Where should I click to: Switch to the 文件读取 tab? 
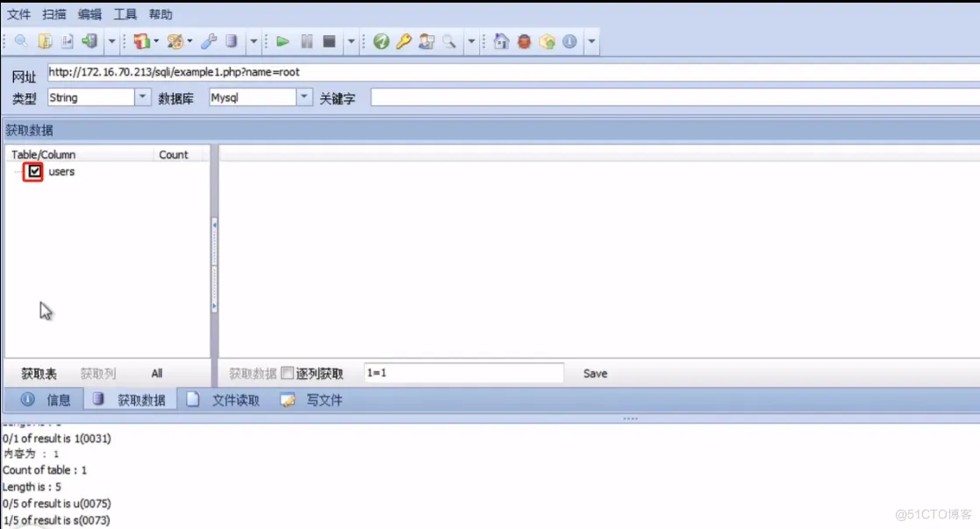pyautogui.click(x=224, y=399)
